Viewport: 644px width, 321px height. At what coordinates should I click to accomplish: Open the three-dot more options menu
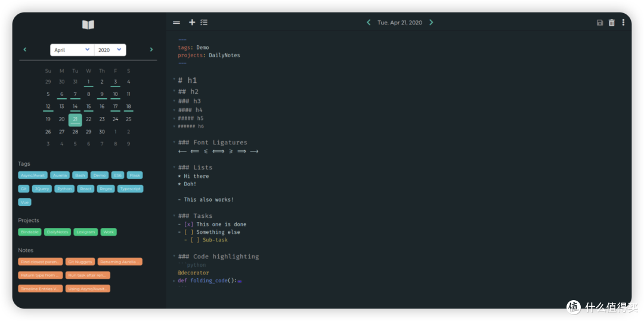tap(623, 23)
